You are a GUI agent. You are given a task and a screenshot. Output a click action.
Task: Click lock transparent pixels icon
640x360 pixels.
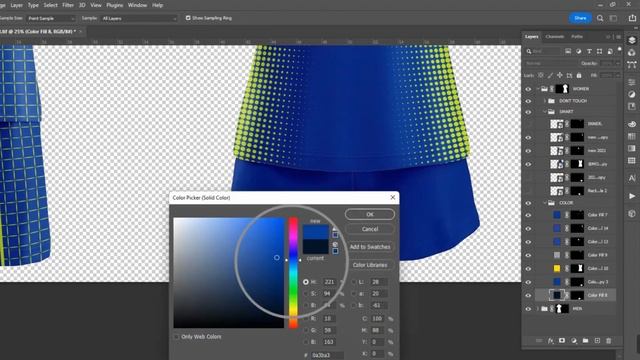click(x=541, y=76)
